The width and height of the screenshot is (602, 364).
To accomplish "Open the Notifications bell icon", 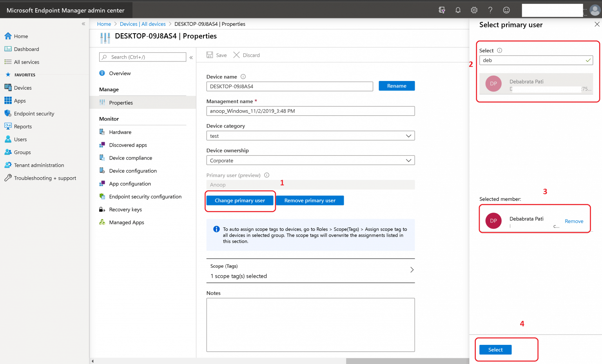I will (x=458, y=10).
